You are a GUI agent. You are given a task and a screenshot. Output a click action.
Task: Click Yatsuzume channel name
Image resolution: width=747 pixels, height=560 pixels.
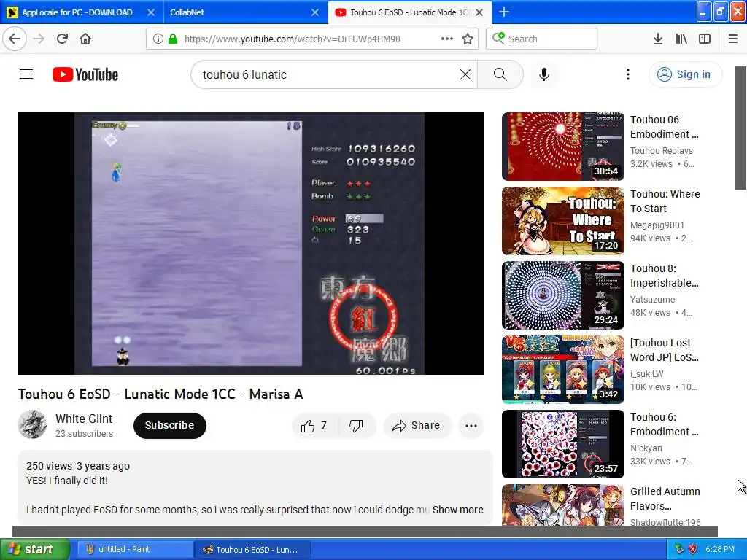click(652, 299)
